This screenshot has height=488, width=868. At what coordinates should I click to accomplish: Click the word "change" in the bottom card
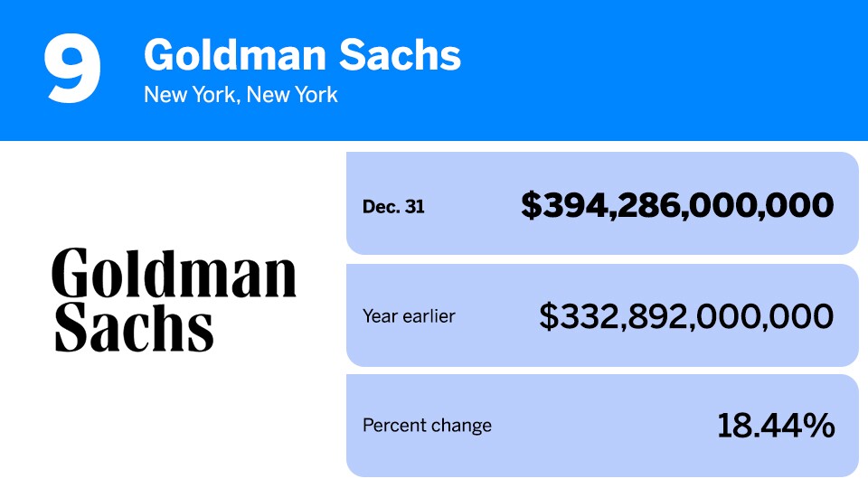click(462, 426)
